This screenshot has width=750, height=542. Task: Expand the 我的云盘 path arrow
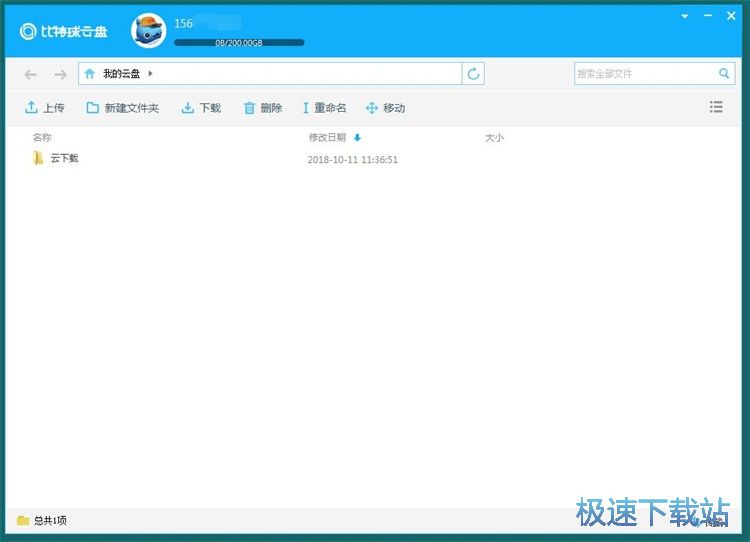pyautogui.click(x=150, y=74)
